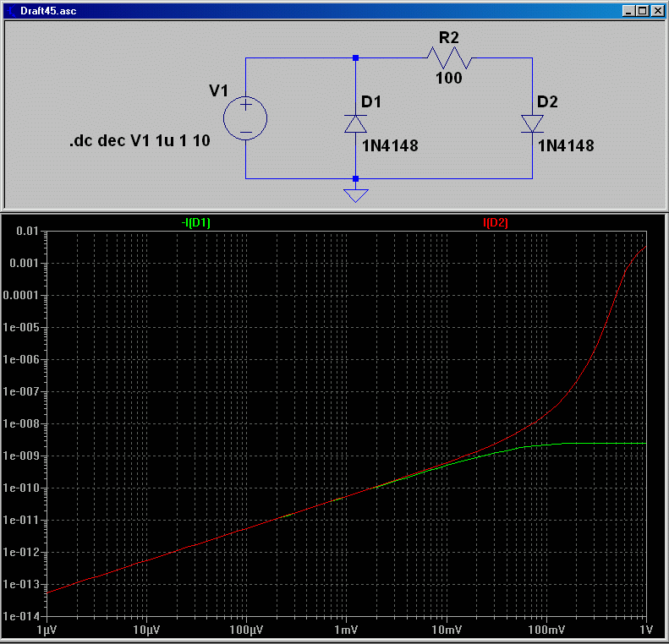Click the ground symbol in schematic
The image size is (669, 644).
355,195
